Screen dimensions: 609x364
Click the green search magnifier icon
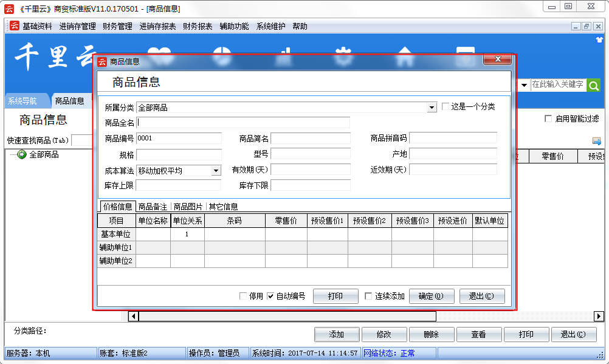594,84
